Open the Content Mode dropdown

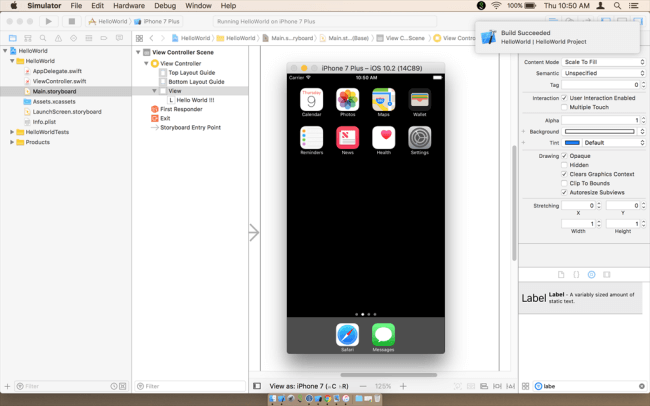604,62
